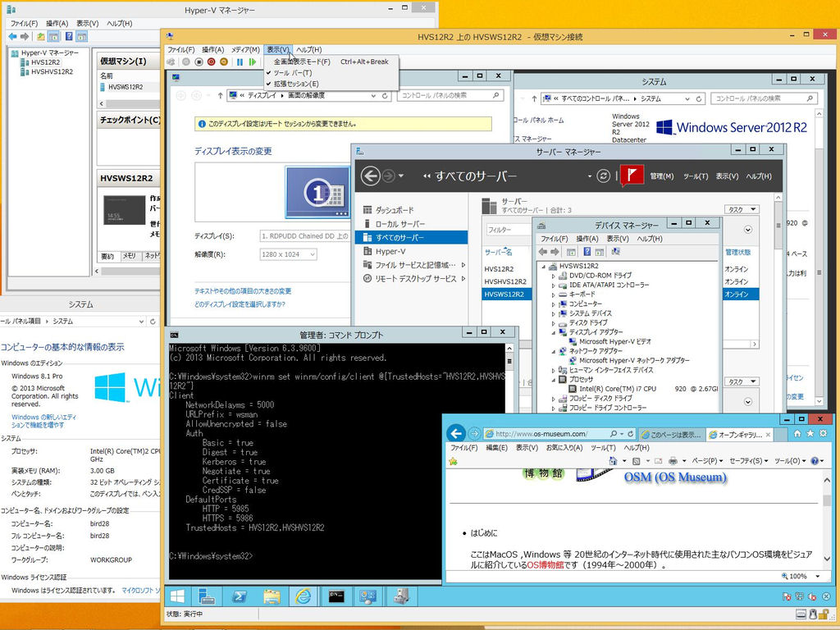This screenshot has height=630, width=840.
Task: Click refresh button in IE address bar
Action: pos(631,433)
